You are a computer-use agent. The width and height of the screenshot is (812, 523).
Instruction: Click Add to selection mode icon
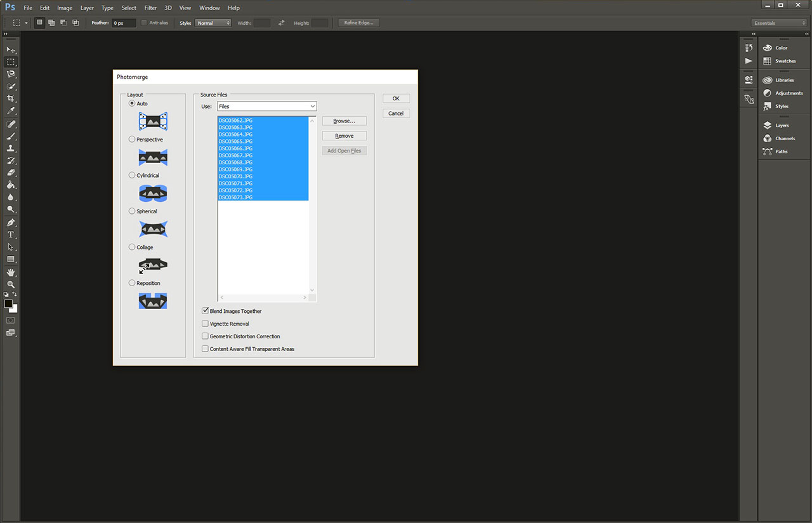(51, 23)
